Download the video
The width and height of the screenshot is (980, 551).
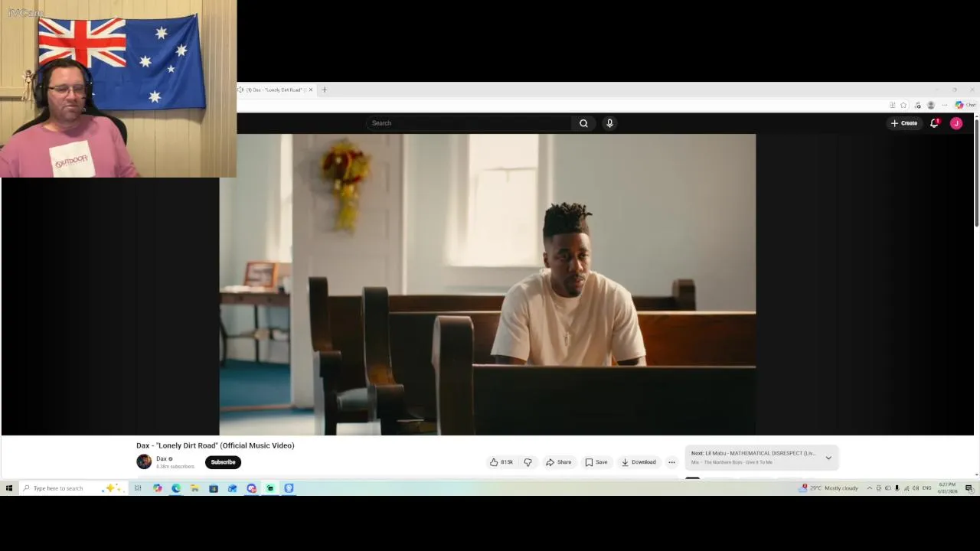point(639,462)
